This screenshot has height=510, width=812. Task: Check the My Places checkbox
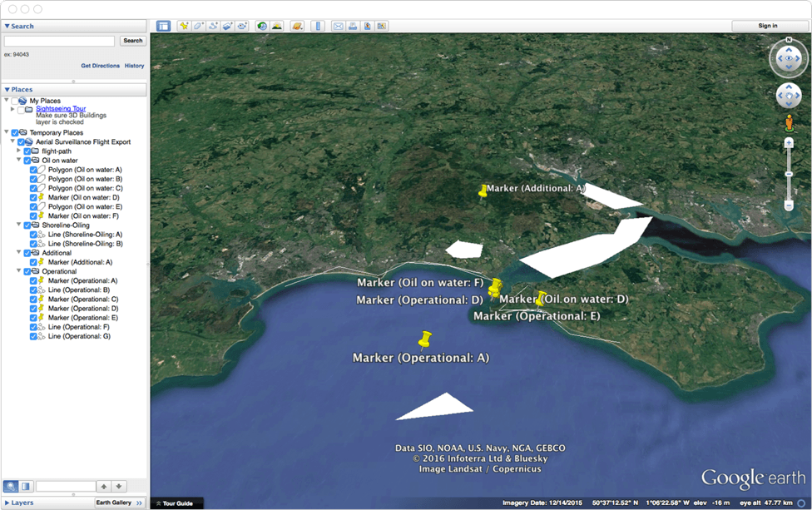point(14,101)
